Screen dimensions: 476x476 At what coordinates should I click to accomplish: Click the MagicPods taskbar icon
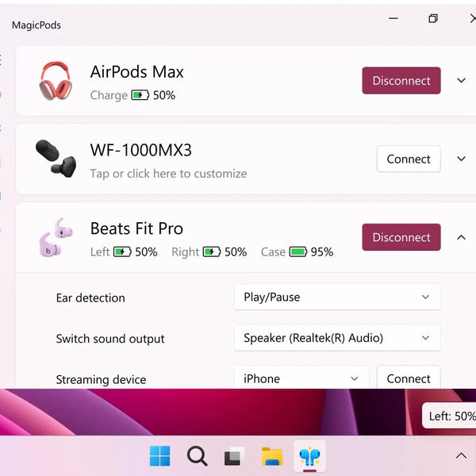pos(309,456)
